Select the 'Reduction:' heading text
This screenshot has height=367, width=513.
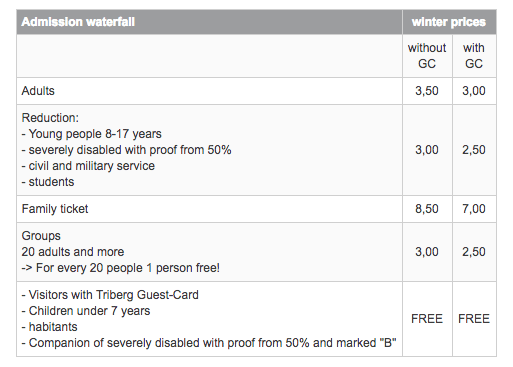[x=50, y=118]
